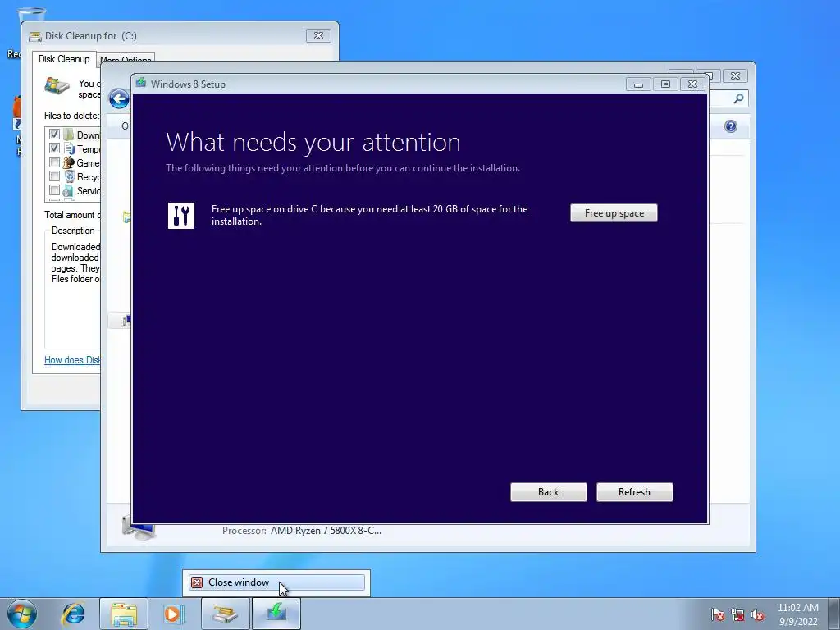The image size is (840, 630).
Task: Close the System window behind Setup
Action: pyautogui.click(x=736, y=76)
